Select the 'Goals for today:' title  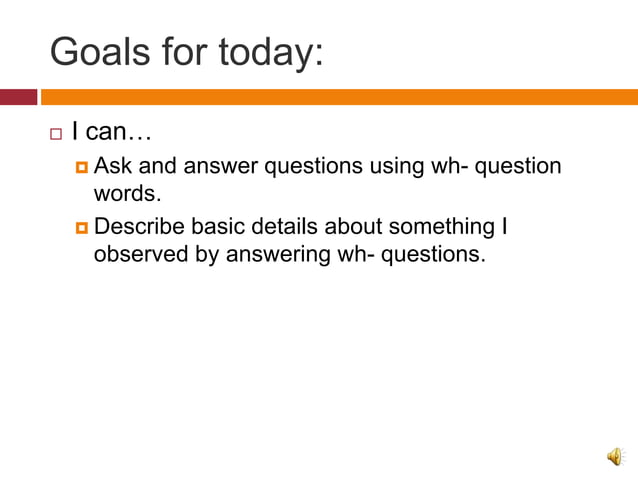[x=187, y=50]
